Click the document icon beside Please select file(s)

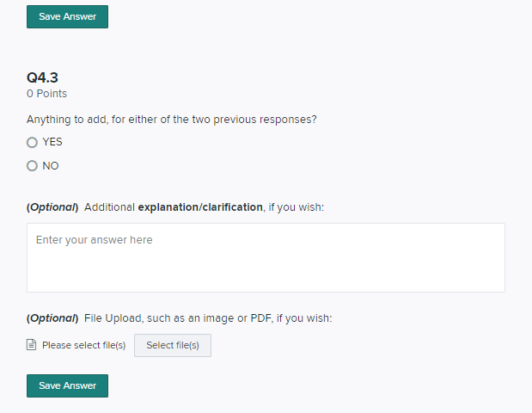[x=32, y=345]
